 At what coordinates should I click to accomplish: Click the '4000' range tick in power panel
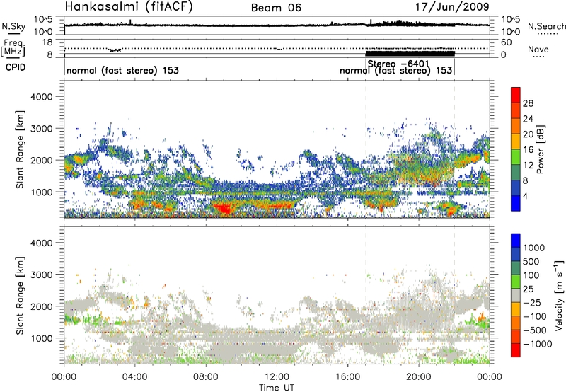click(x=41, y=97)
